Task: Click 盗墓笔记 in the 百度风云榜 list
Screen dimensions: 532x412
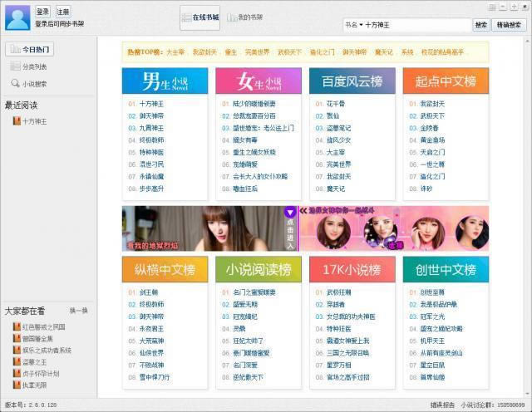Action: tap(338, 128)
